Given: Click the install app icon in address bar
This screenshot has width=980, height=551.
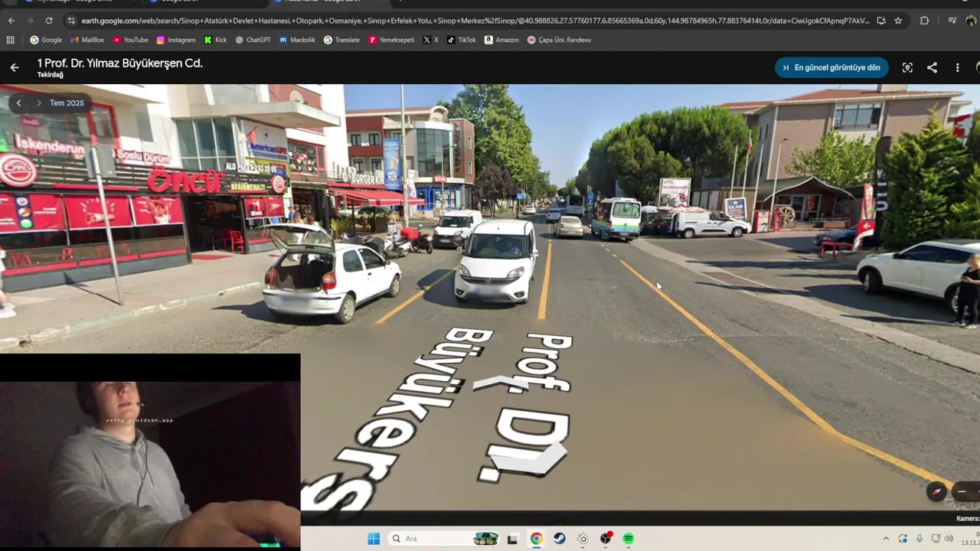Looking at the screenshot, I should (881, 21).
